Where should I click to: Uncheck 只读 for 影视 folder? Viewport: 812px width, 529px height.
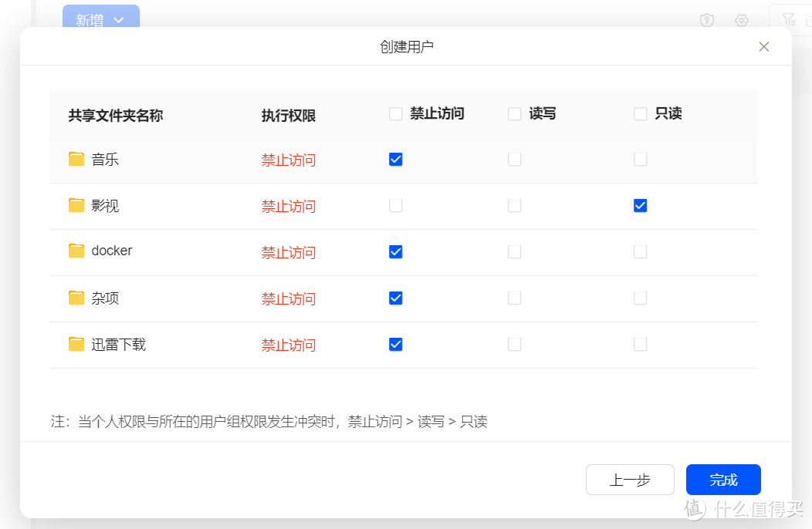pyautogui.click(x=640, y=205)
